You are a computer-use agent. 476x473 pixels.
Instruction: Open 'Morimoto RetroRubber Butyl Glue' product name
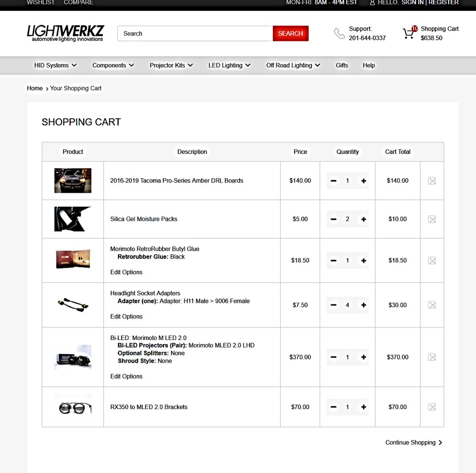155,249
